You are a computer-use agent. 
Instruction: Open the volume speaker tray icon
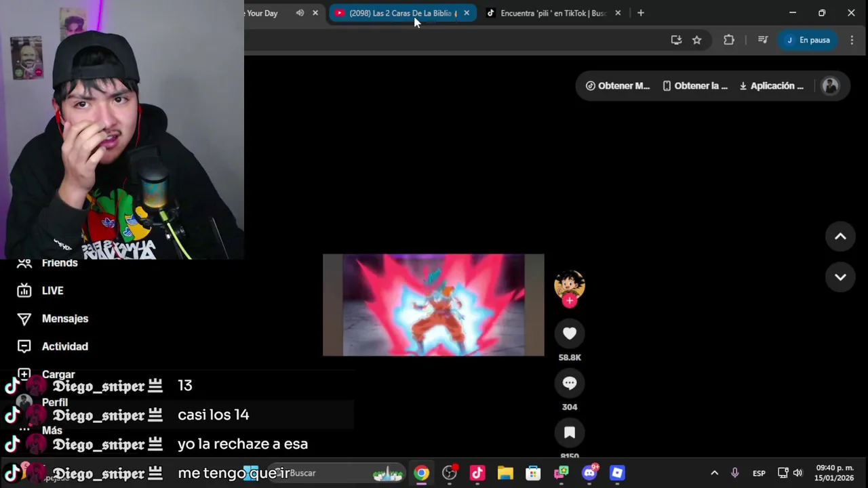(798, 473)
